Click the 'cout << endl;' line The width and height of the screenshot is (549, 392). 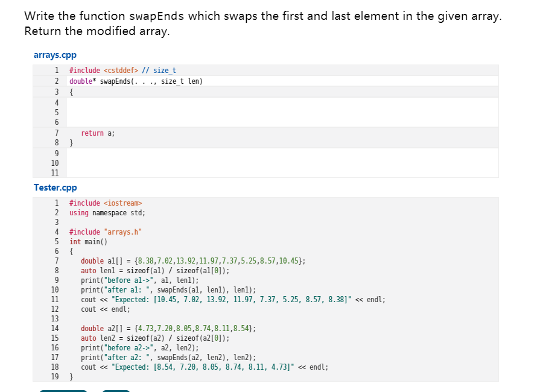point(106,309)
